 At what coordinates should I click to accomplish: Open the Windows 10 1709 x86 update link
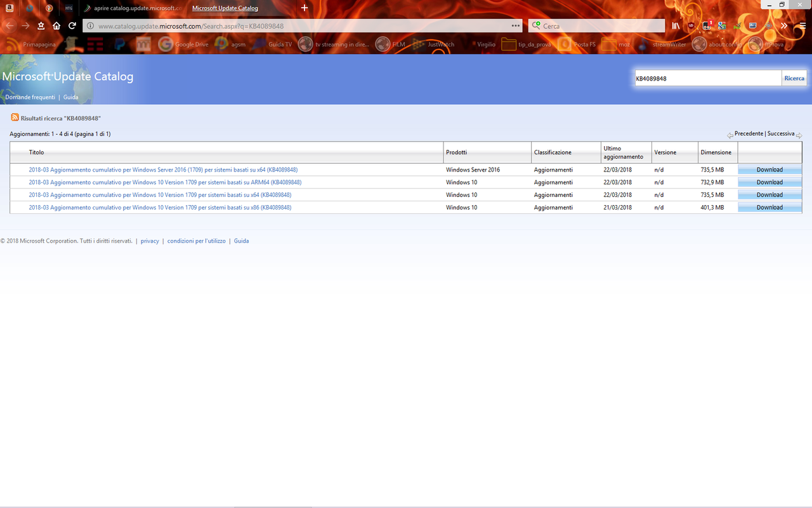click(x=160, y=208)
